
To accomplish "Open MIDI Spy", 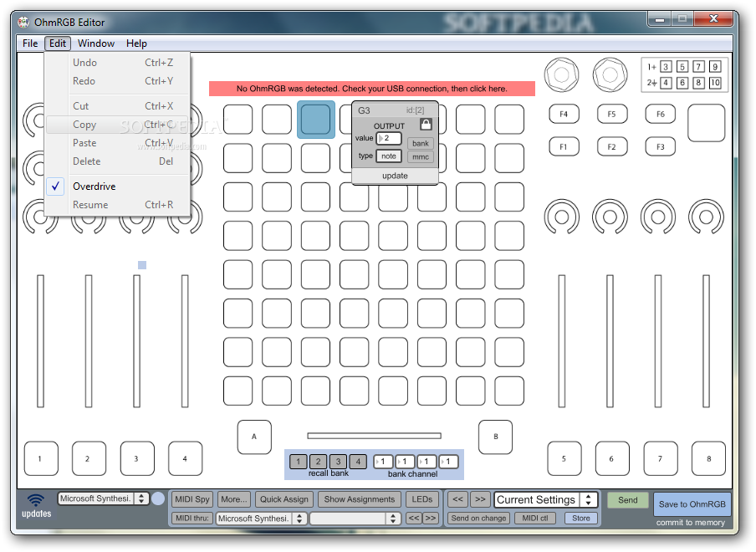I will [x=192, y=499].
